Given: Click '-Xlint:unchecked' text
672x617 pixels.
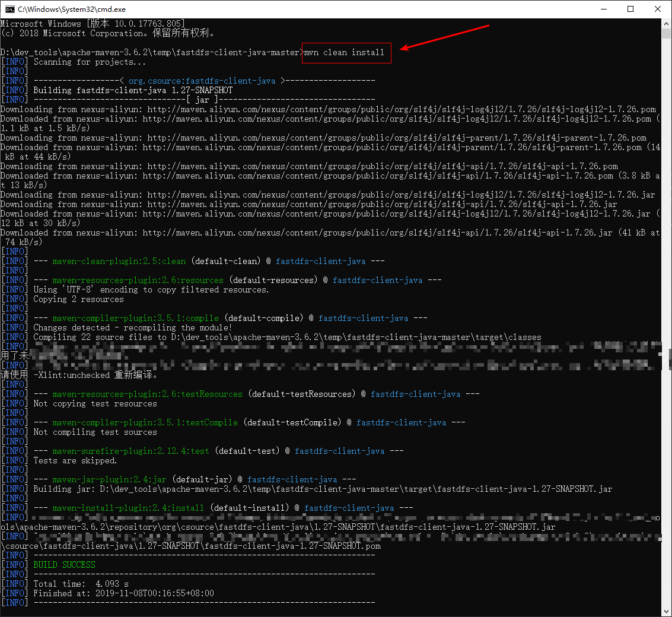Looking at the screenshot, I should 72,375.
